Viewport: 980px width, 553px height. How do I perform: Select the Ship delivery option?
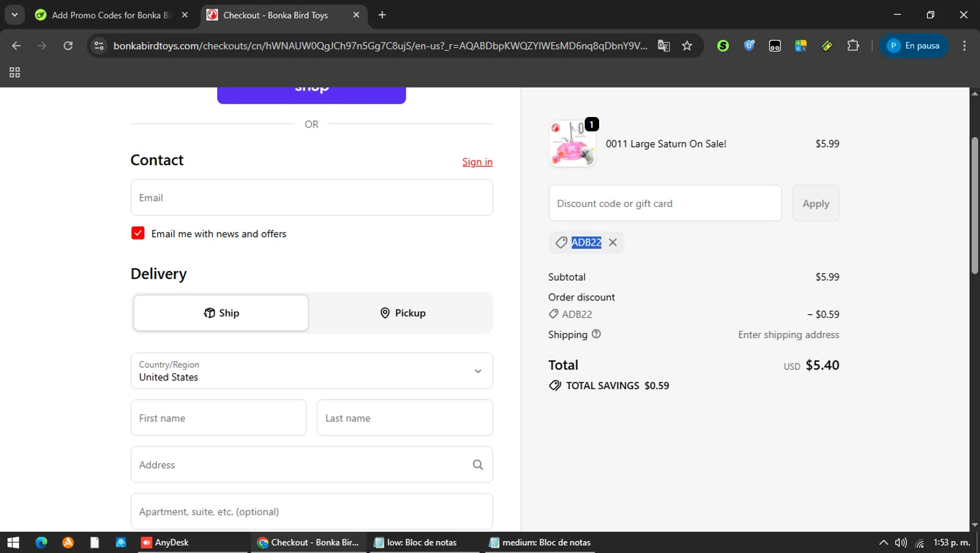click(x=221, y=313)
